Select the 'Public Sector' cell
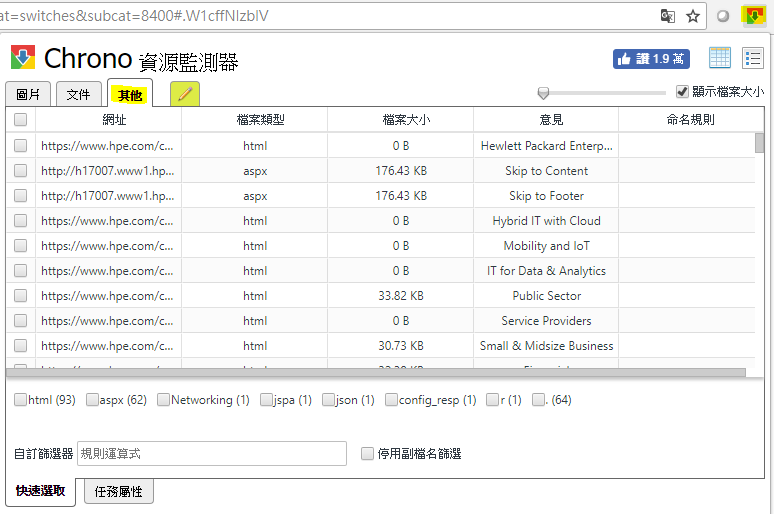This screenshot has height=514, width=774. click(546, 296)
